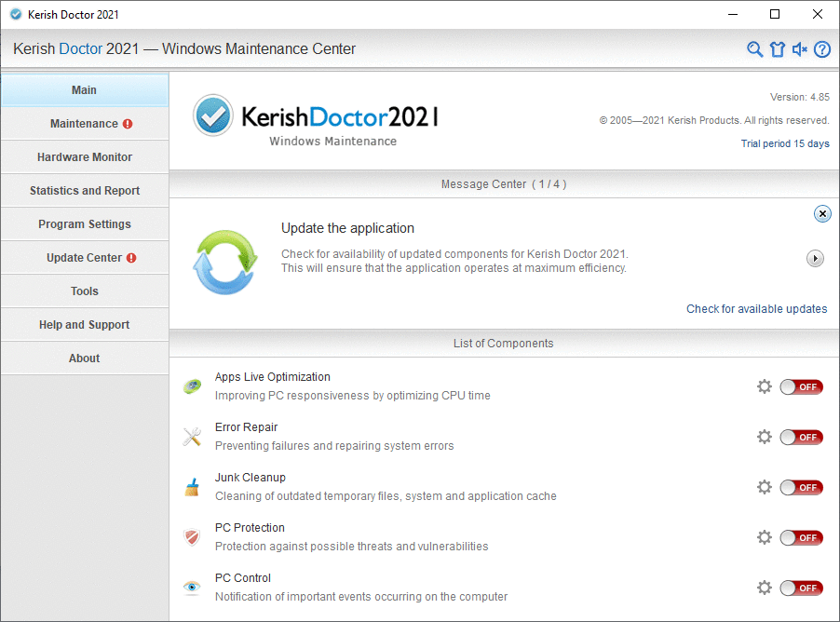Image resolution: width=840 pixels, height=622 pixels.
Task: Click the Error Repair title
Action: pyautogui.click(x=247, y=427)
